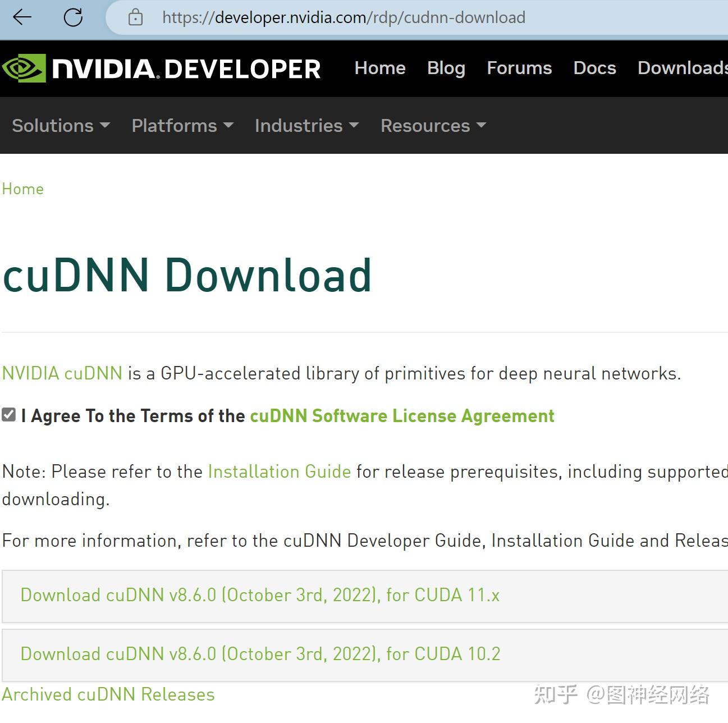728x723 pixels.
Task: Open the Industries dropdown menu
Action: click(306, 126)
